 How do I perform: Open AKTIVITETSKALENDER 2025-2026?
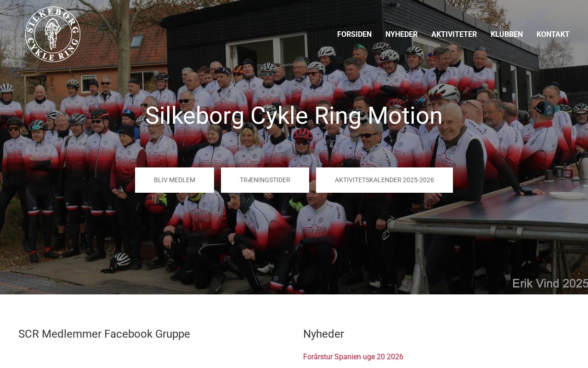(x=384, y=180)
